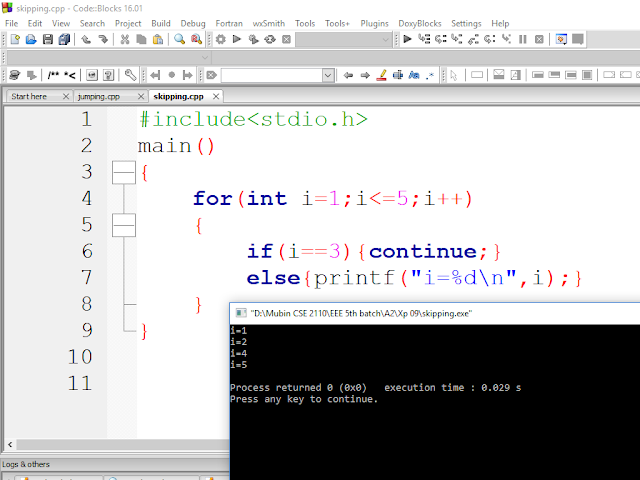Open the wide code completion scope dropdown

tap(108, 58)
